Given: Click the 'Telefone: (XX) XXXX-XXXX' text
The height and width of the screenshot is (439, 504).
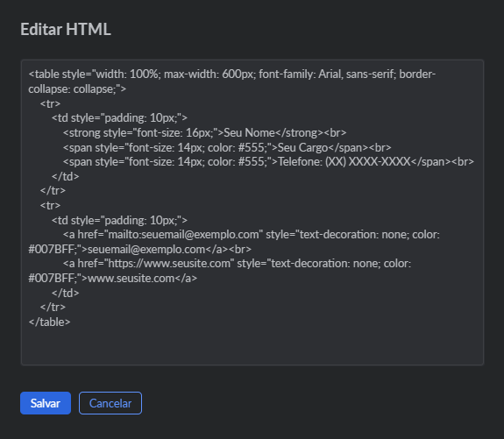Looking at the screenshot, I should (344, 161).
